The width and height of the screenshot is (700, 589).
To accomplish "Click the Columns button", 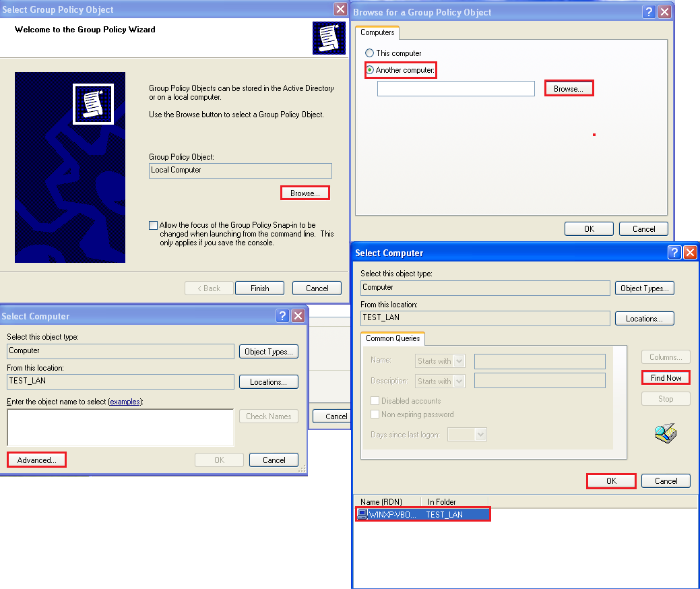I will pyautogui.click(x=666, y=356).
